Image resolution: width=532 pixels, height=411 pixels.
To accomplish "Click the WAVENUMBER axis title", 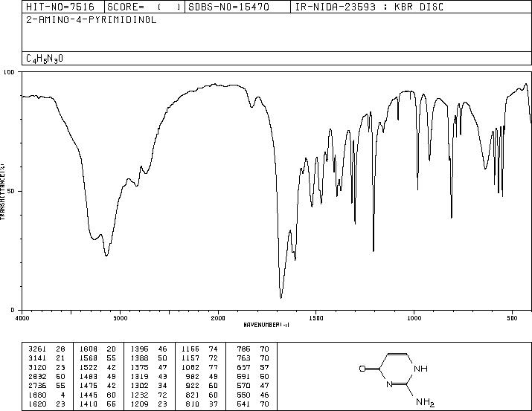I will click(266, 325).
